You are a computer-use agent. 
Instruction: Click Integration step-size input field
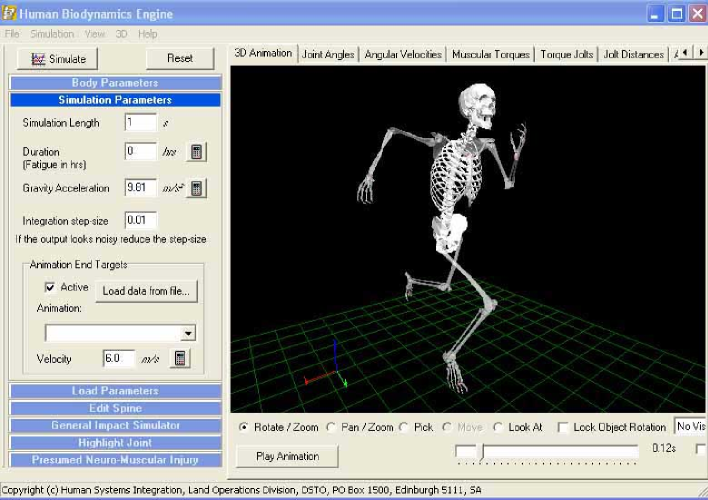[141, 220]
